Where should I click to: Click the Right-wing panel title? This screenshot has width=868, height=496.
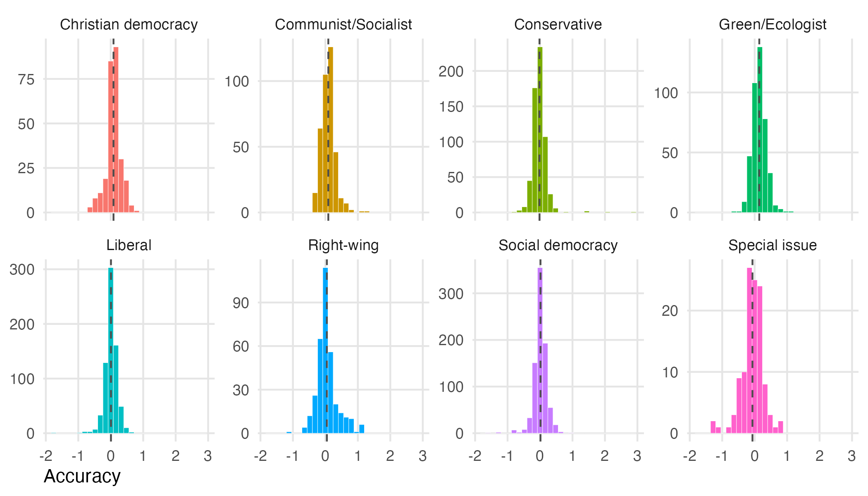343,245
